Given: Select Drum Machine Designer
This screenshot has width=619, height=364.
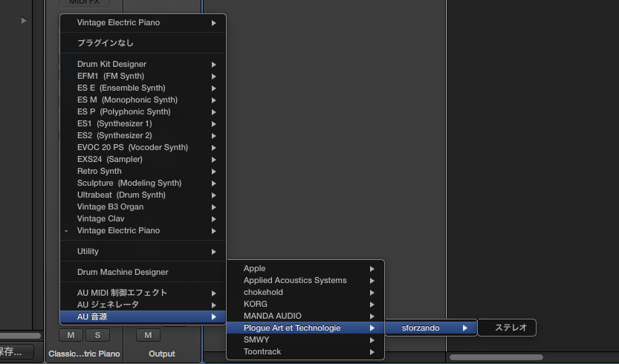Looking at the screenshot, I should point(143,272).
